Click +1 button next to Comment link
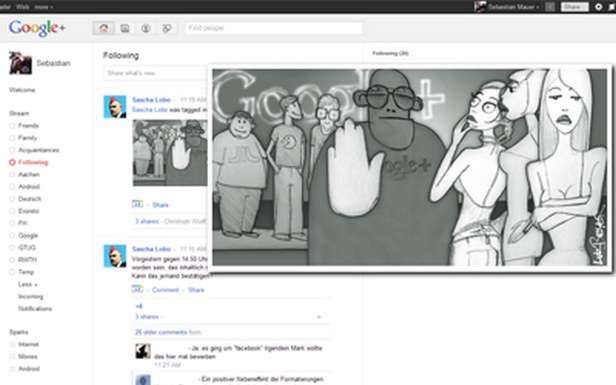This screenshot has width=616, height=385. (138, 289)
